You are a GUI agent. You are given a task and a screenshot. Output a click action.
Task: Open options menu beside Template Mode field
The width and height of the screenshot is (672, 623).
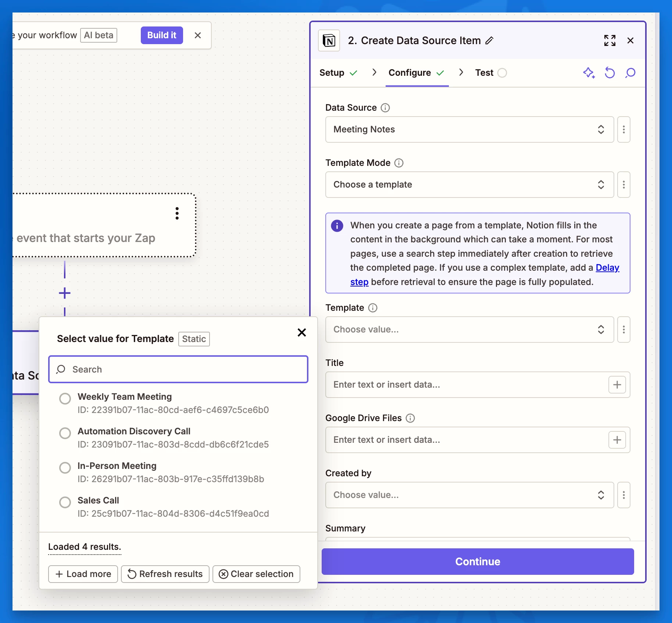(x=623, y=185)
